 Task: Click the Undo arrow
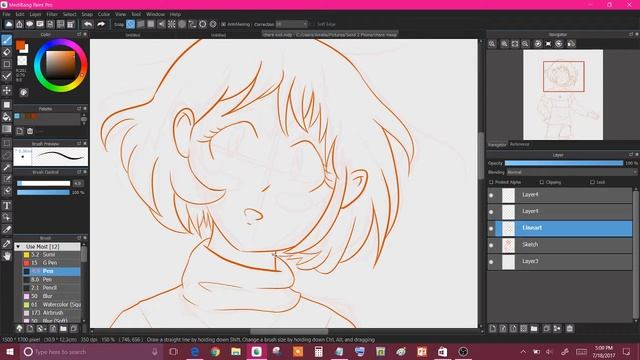click(x=88, y=24)
